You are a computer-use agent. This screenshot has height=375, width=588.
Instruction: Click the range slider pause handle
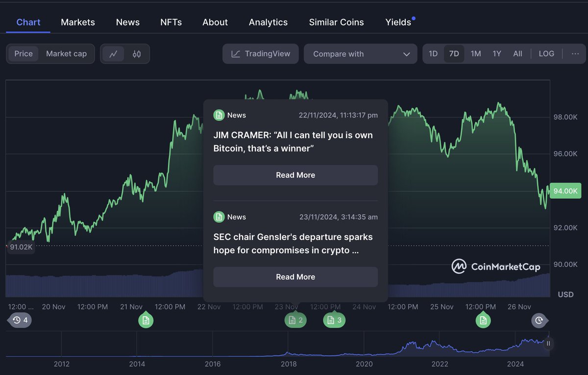[548, 344]
